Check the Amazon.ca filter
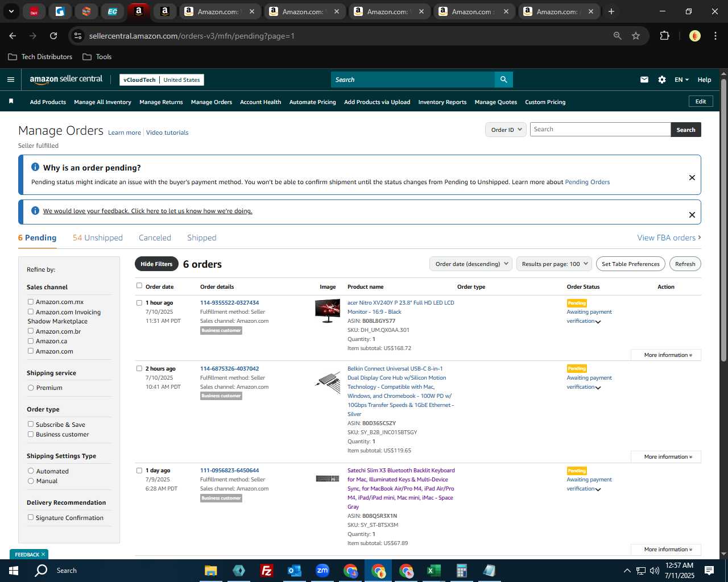Image resolution: width=728 pixels, height=582 pixels. pyautogui.click(x=31, y=341)
